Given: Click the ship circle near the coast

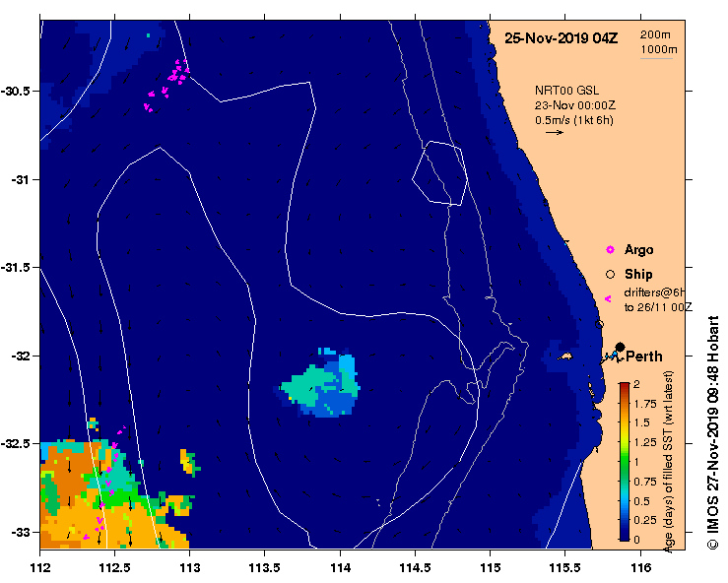Looking at the screenshot, I should pyautogui.click(x=599, y=324).
